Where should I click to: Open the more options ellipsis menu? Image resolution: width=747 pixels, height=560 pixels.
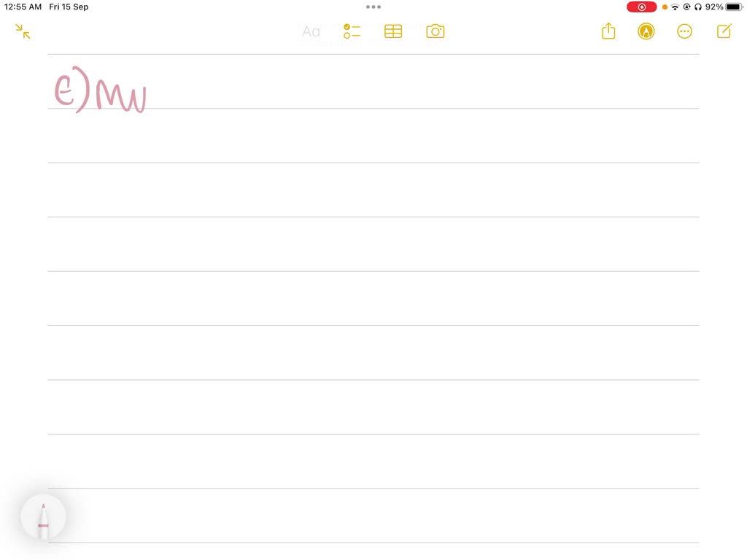click(684, 31)
